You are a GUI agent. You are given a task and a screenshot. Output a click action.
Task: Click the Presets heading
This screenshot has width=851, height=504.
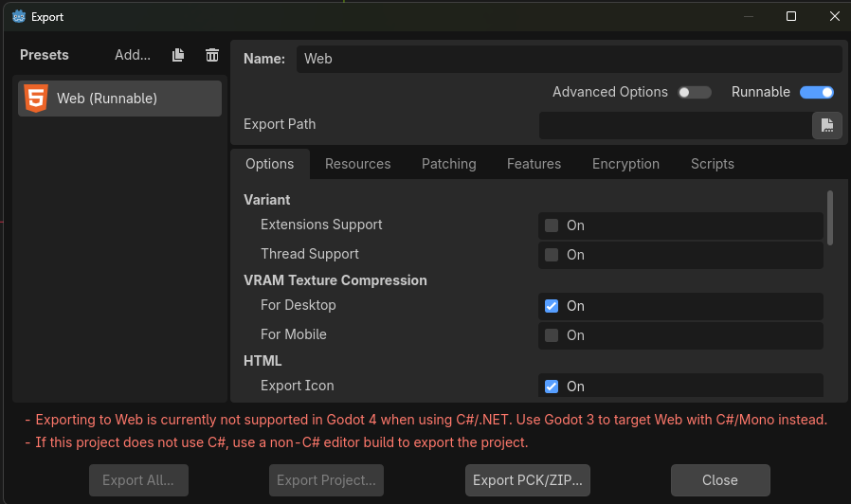[x=45, y=55]
